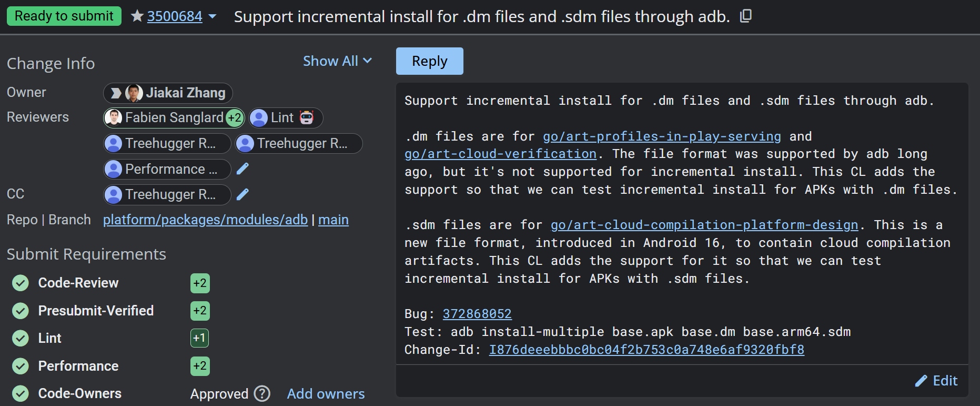Open the main branch link
The width and height of the screenshot is (980, 406).
click(333, 220)
